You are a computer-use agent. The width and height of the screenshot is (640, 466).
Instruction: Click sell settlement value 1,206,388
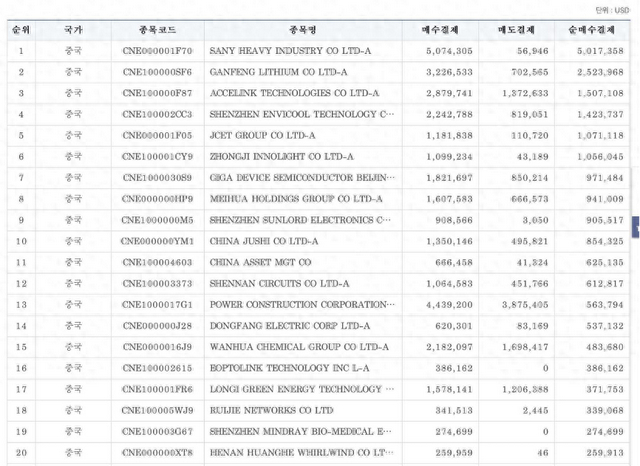point(525,389)
